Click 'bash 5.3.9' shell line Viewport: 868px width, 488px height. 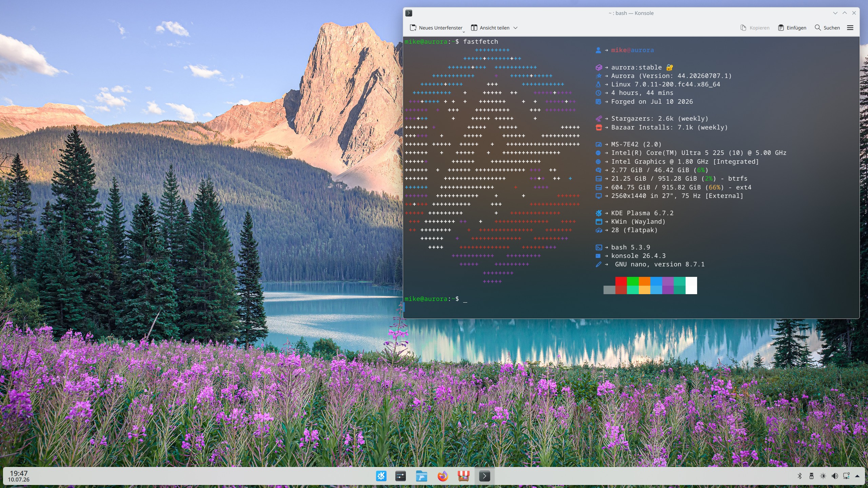click(630, 247)
